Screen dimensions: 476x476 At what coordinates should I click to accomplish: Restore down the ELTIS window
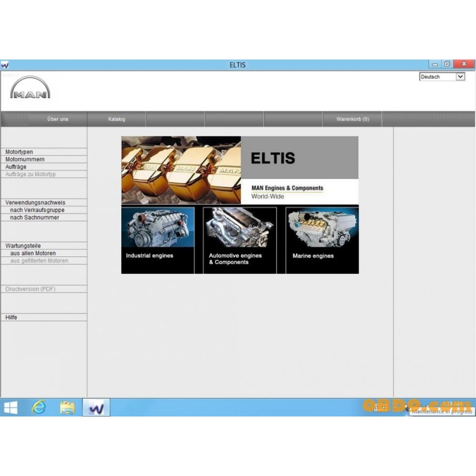pyautogui.click(x=447, y=64)
